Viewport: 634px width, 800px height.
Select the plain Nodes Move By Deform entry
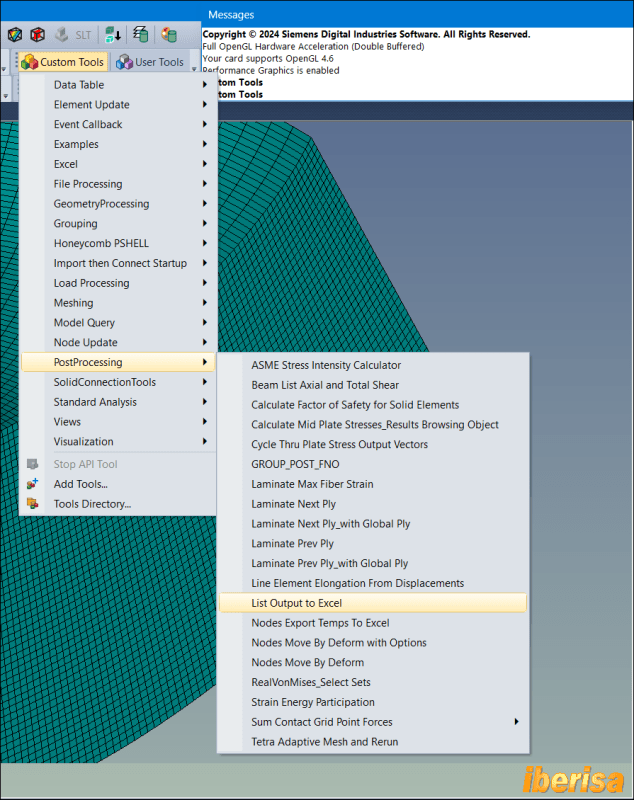point(373,663)
